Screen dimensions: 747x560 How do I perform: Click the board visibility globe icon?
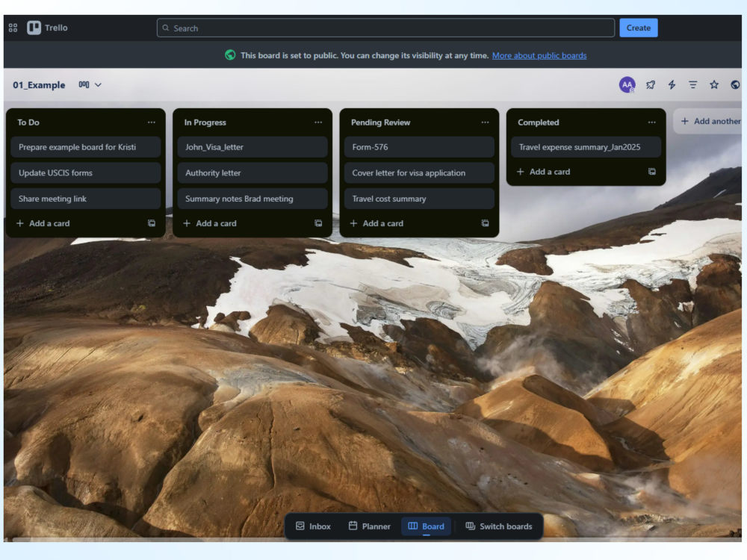pyautogui.click(x=735, y=85)
